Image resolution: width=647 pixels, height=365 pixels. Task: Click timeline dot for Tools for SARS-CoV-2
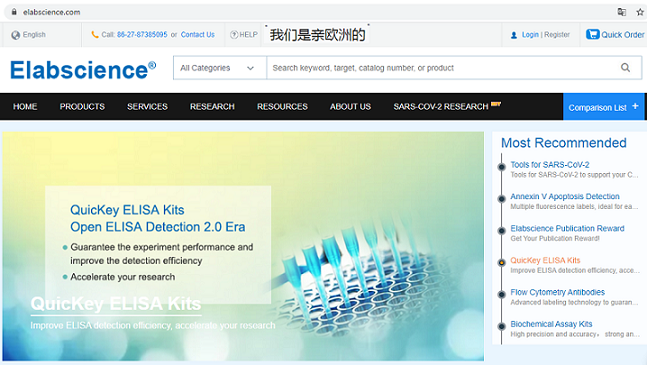click(x=502, y=167)
